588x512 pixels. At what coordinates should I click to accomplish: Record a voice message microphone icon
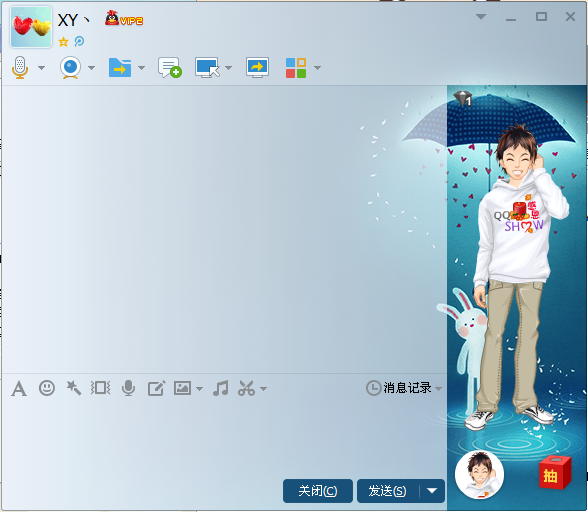point(128,388)
